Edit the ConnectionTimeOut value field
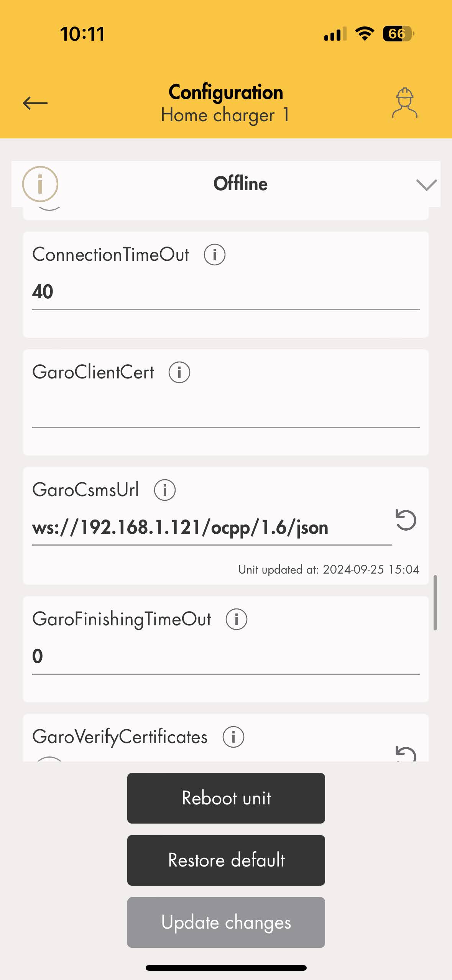 (x=226, y=292)
